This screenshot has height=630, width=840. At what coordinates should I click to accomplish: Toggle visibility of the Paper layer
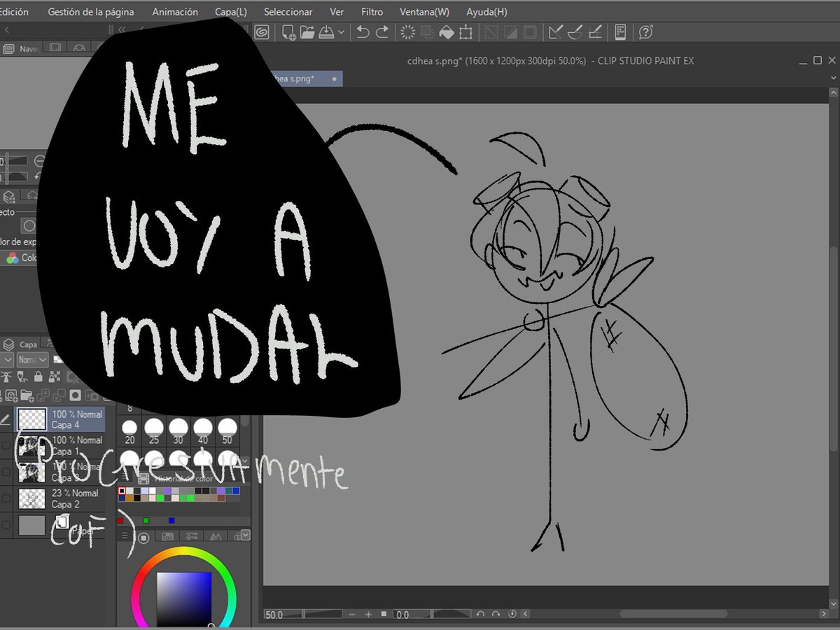pos(6,525)
